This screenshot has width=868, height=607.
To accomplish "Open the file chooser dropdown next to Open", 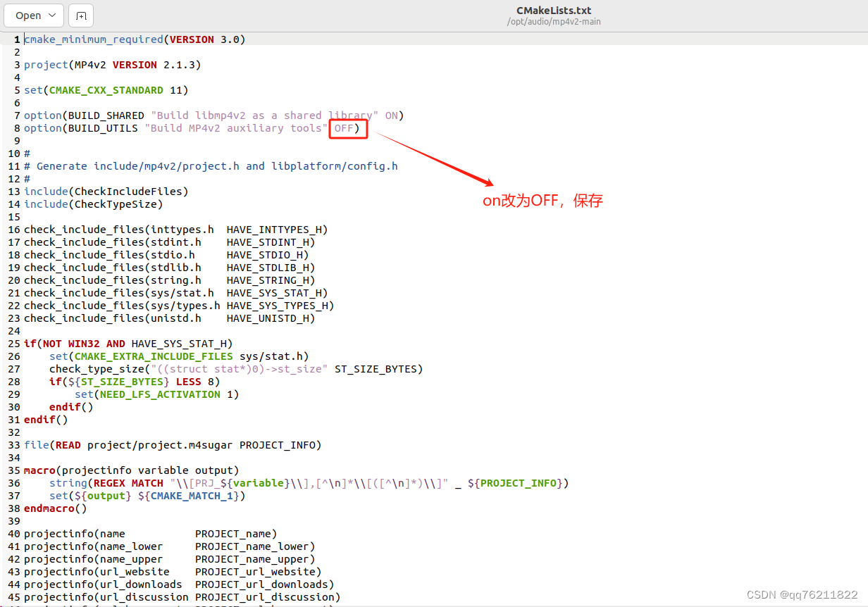I will tap(51, 15).
